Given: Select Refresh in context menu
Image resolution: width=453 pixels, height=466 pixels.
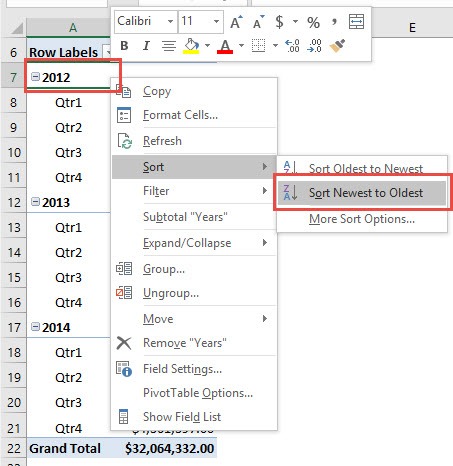Looking at the screenshot, I should tap(194, 141).
